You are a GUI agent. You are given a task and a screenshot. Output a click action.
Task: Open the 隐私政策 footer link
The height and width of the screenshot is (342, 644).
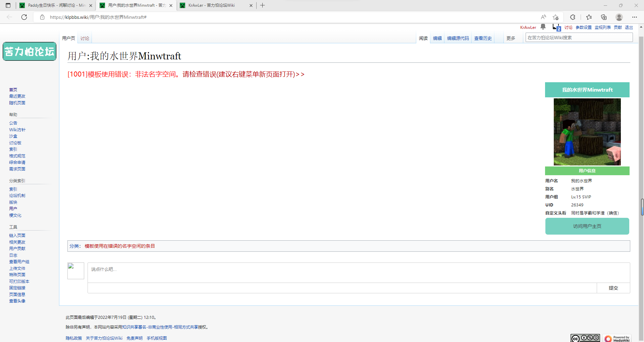(x=74, y=338)
